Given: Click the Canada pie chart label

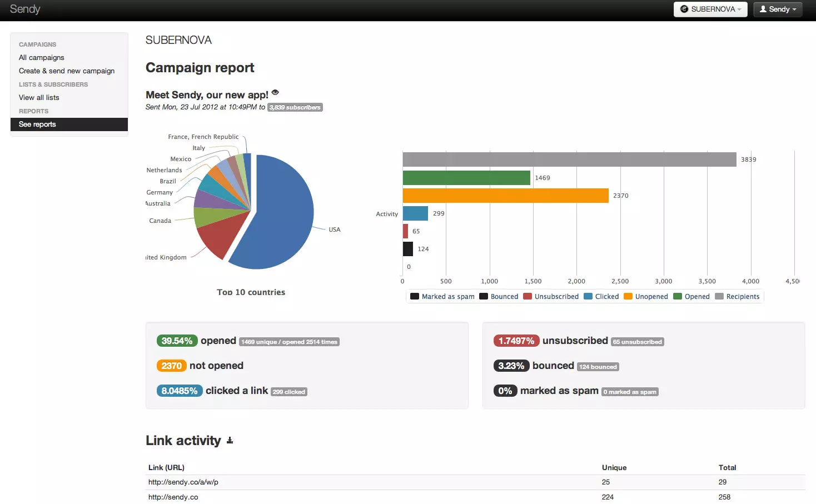Looking at the screenshot, I should (x=160, y=221).
